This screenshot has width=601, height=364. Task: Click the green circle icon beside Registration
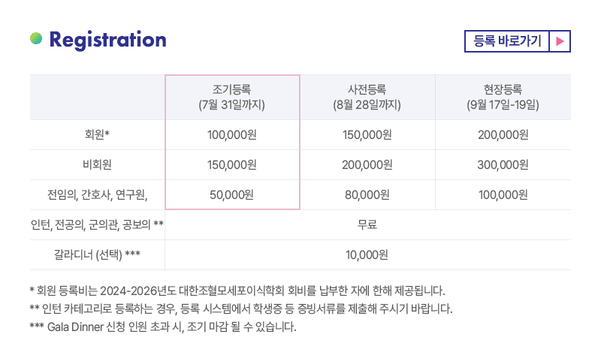36,39
